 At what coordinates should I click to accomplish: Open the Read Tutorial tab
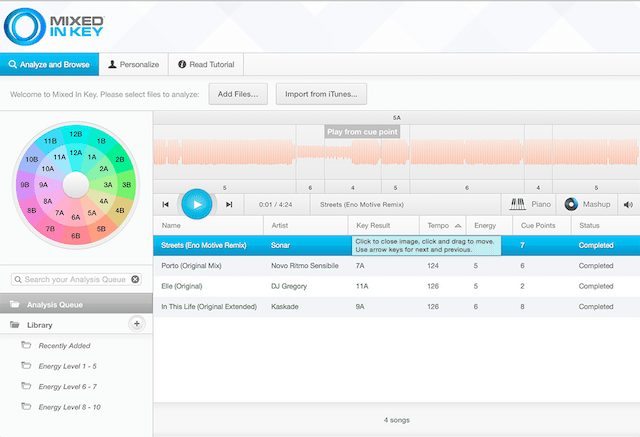(206, 64)
